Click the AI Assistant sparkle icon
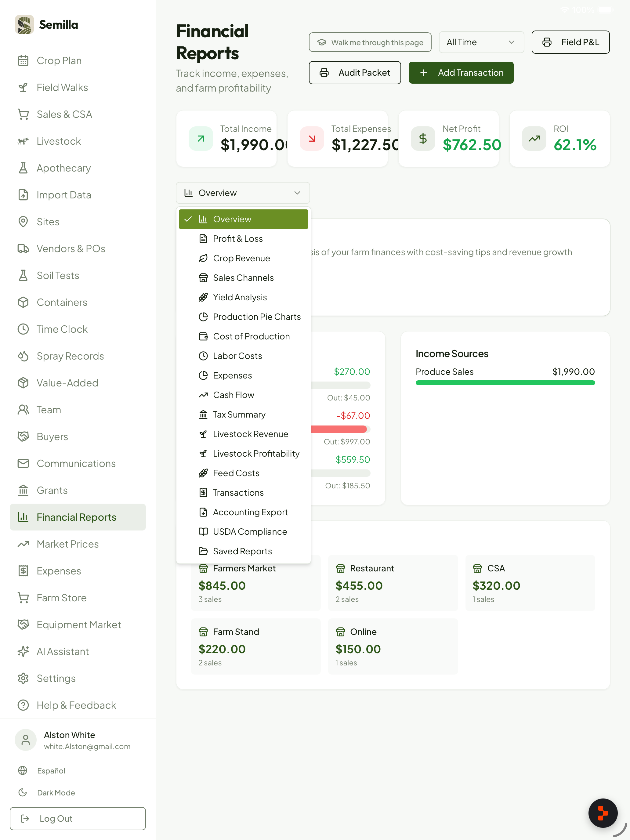This screenshot has height=840, width=630. 23,652
